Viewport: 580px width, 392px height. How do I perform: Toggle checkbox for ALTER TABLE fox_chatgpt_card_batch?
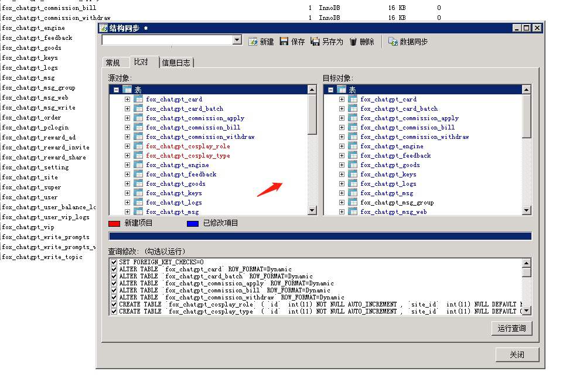click(x=114, y=276)
